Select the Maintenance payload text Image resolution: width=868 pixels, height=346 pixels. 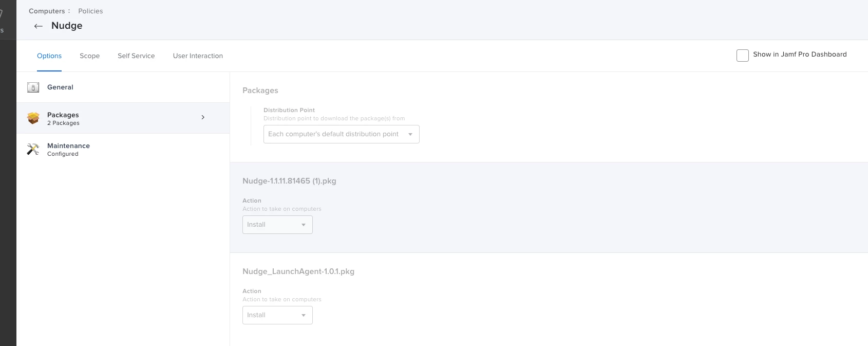click(68, 146)
